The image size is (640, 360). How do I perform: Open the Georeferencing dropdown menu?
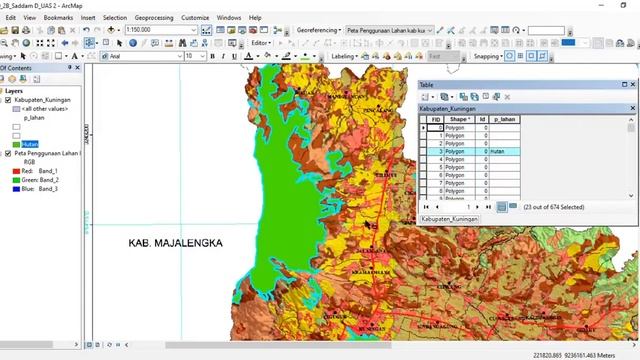click(x=319, y=30)
